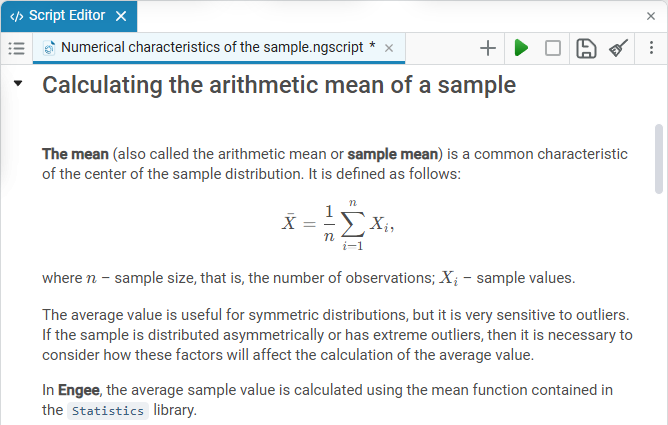Click the ngscript file icon in tab

click(x=49, y=48)
